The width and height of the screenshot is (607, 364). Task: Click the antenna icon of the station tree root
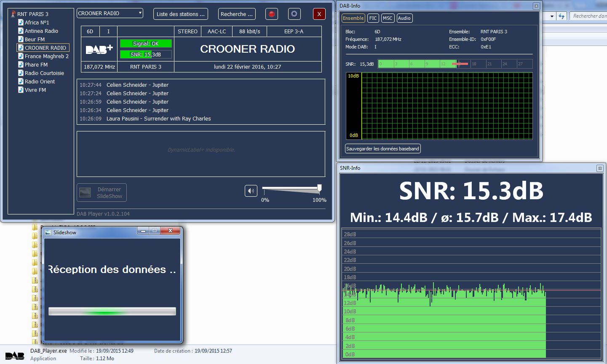[x=13, y=14]
